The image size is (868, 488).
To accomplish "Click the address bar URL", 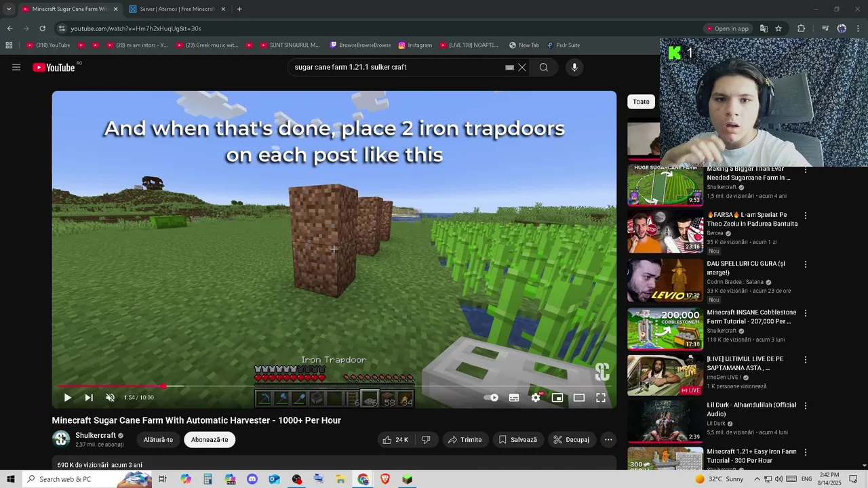I will [x=136, y=28].
